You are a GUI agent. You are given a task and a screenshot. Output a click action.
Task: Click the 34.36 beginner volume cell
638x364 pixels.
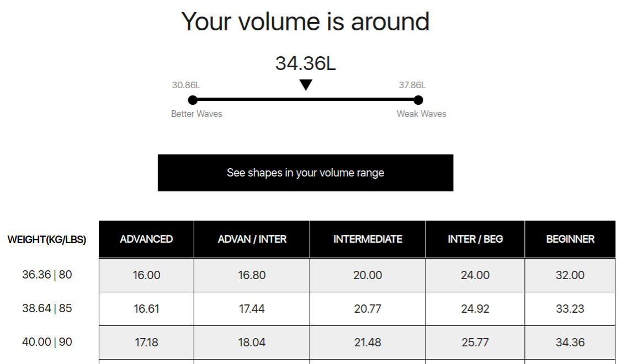click(570, 342)
